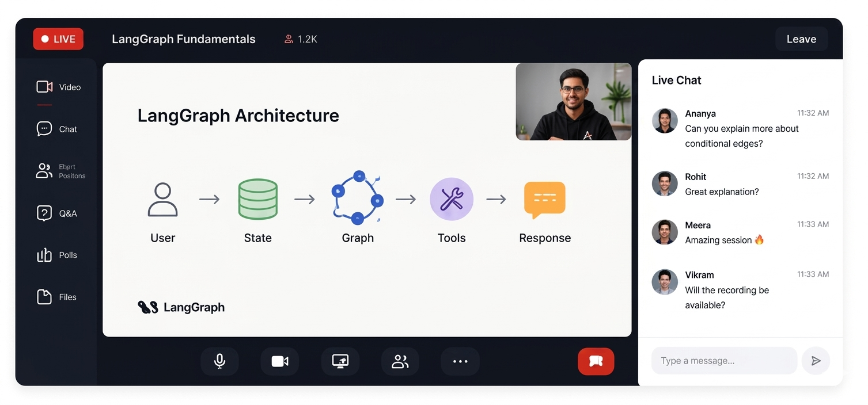Click the viewer count person icon
This screenshot has width=868, height=405.
[x=289, y=39]
